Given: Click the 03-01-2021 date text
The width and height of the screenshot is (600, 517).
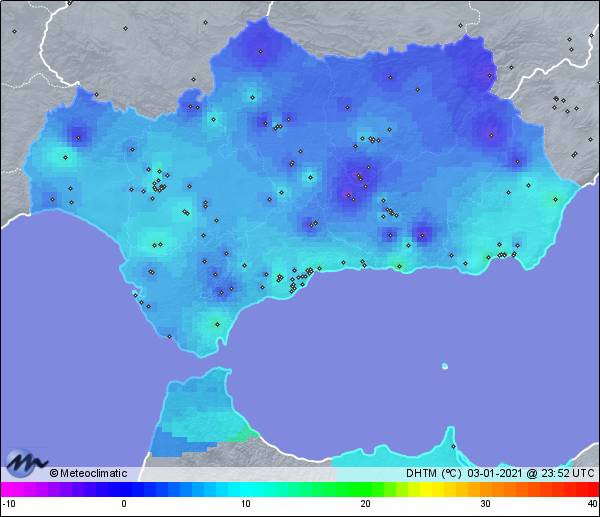Looking at the screenshot, I should click(x=493, y=473).
